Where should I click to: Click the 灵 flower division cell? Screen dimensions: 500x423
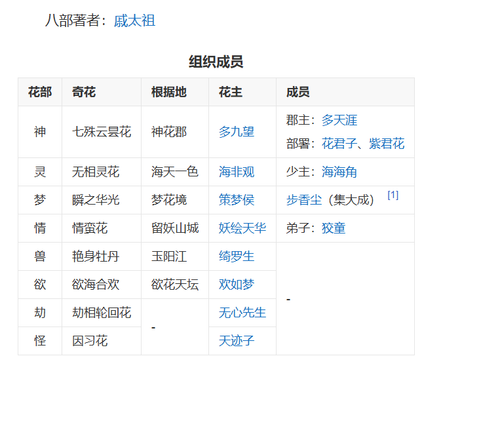[x=40, y=172]
